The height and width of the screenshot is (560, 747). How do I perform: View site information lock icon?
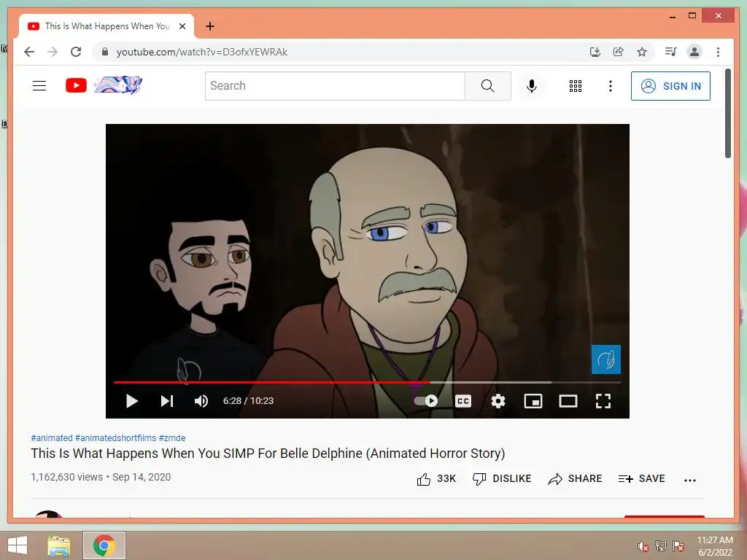coord(105,52)
